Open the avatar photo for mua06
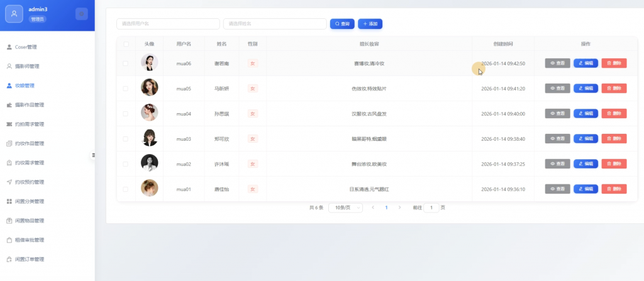644x281 pixels. [x=150, y=62]
